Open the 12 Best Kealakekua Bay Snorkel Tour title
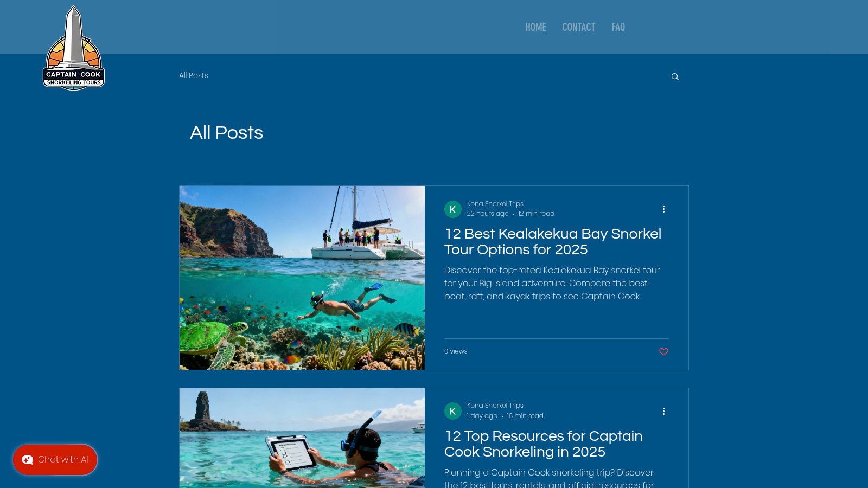 point(553,242)
